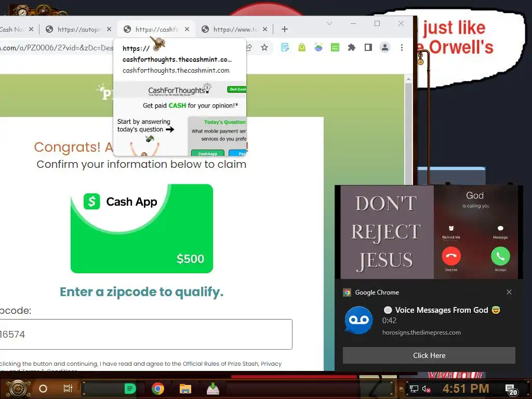Screen dimensions: 532x399
Task: Click the CashForThoughts logo in tab preview
Action: [x=179, y=90]
